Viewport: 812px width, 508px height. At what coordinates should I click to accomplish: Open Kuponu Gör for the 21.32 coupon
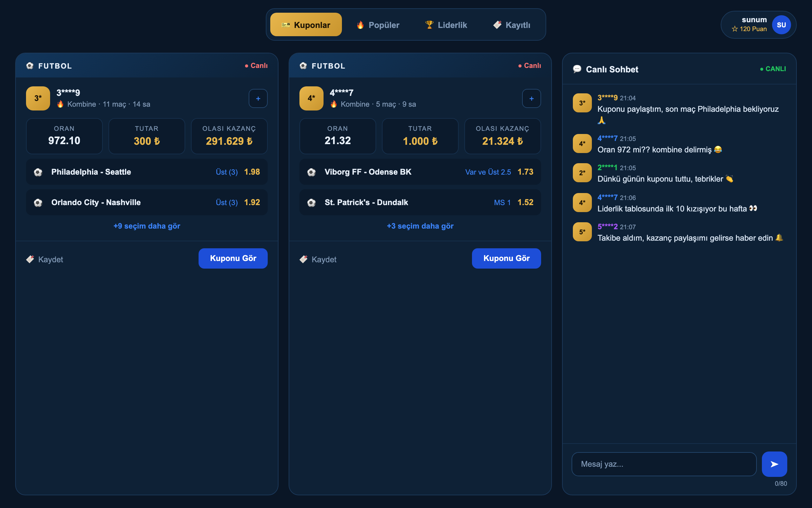point(506,258)
